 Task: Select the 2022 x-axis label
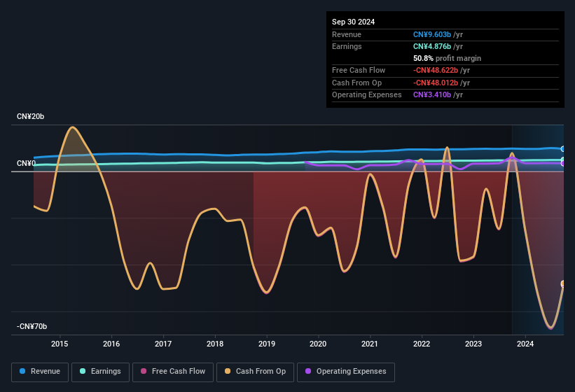point(422,344)
